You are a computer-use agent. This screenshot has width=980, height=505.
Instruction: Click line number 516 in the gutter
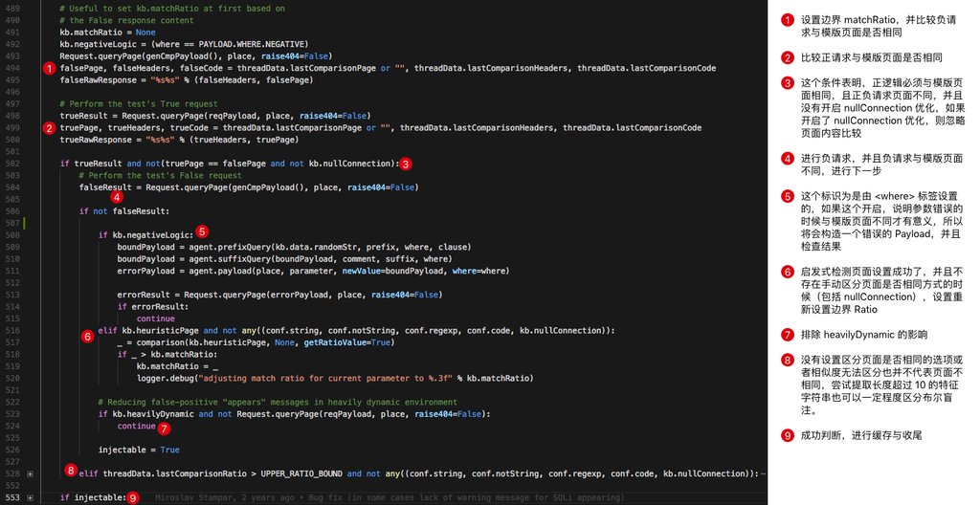click(12, 330)
